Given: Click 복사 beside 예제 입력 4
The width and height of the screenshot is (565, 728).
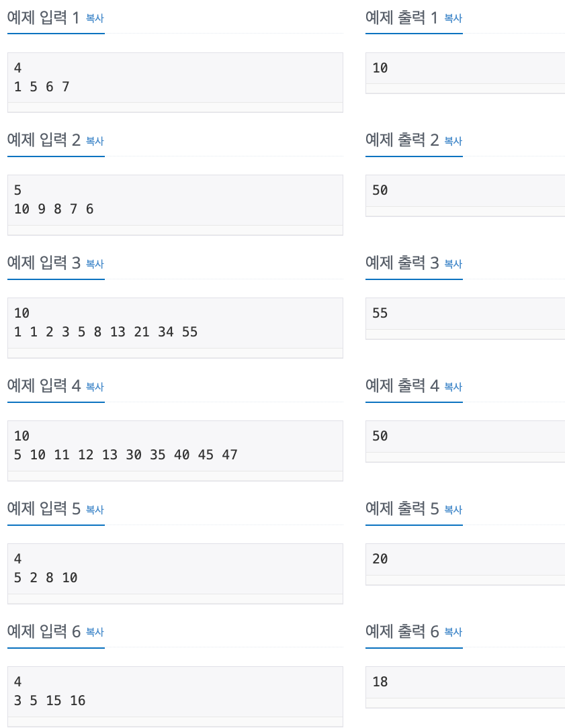Looking at the screenshot, I should click(x=94, y=387).
